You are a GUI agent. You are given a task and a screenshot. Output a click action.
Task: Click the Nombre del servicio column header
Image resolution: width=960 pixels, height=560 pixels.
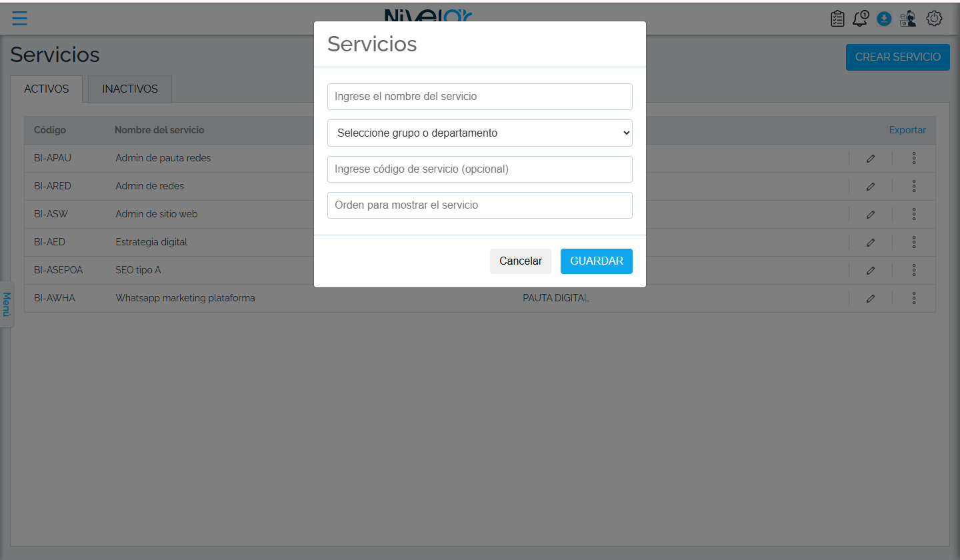(159, 130)
